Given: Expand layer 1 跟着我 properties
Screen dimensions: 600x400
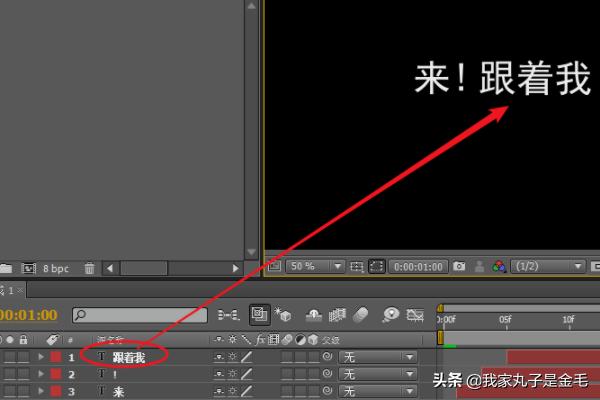Looking at the screenshot, I should coord(41,357).
